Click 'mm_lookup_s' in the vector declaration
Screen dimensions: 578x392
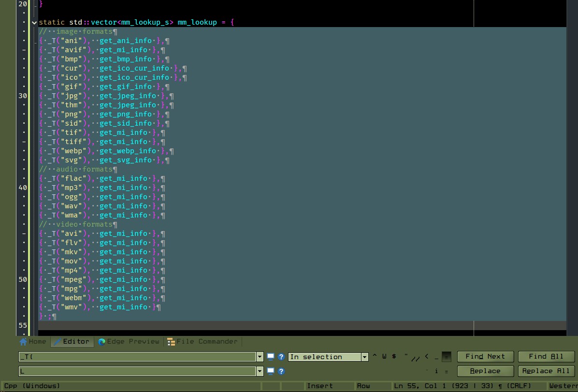pos(145,23)
